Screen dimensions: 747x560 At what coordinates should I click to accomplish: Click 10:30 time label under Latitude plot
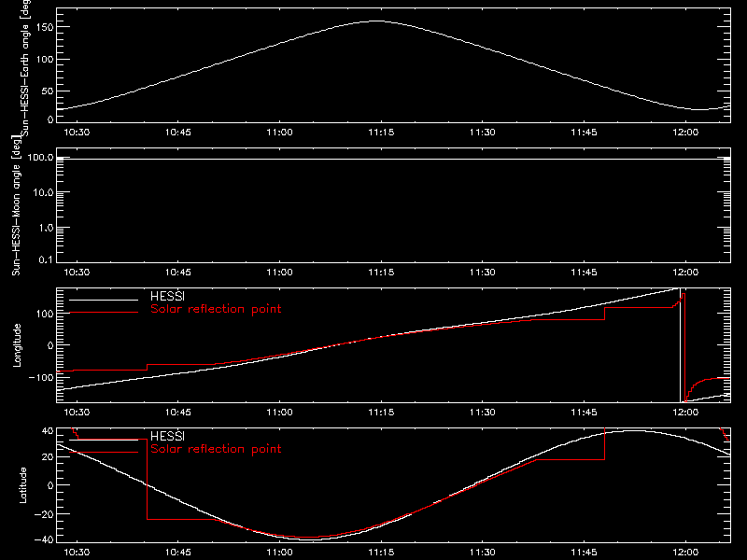click(x=77, y=553)
